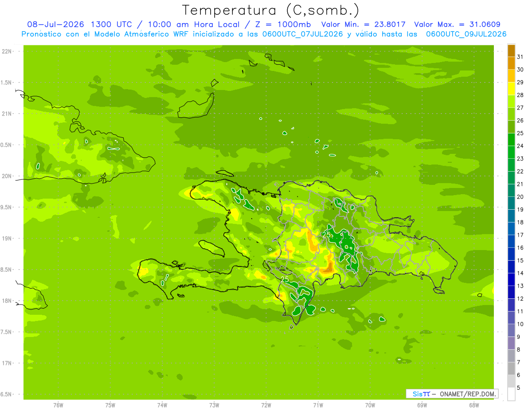The image size is (532, 411).
Task: Click the latitude label '22N'
Action: 7,51
